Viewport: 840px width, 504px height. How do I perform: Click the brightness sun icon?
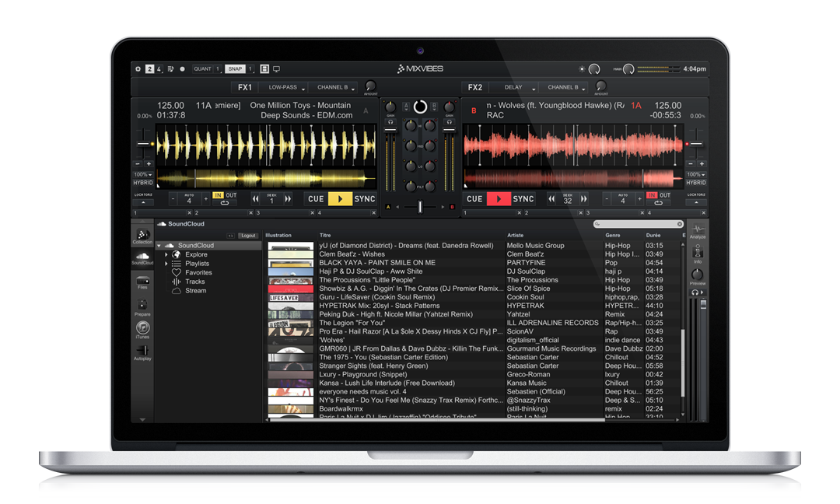(x=583, y=69)
